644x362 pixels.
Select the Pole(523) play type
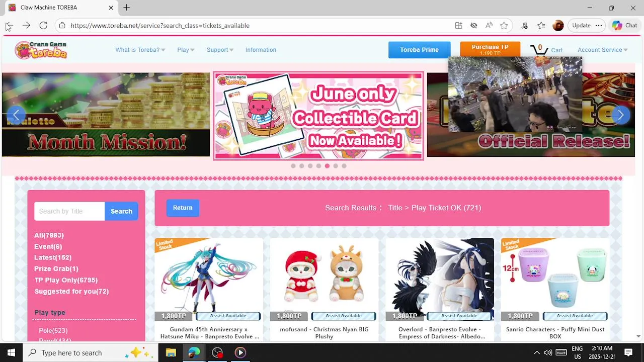[53, 330]
